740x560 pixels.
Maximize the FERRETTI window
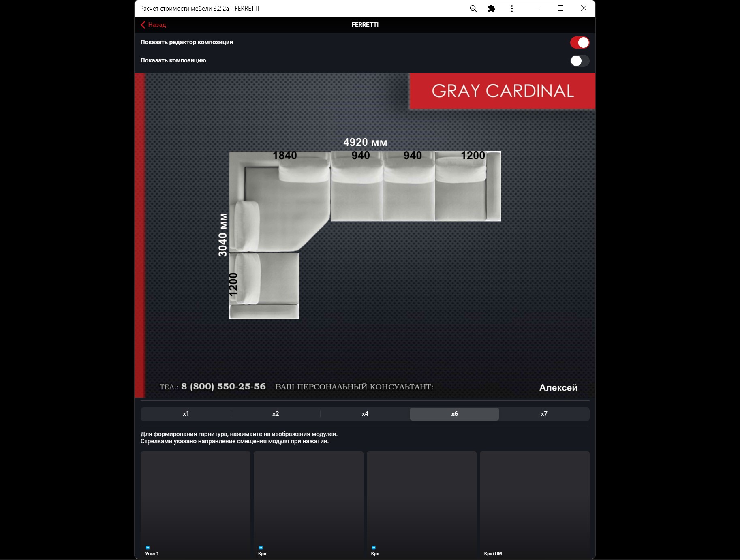(x=561, y=8)
